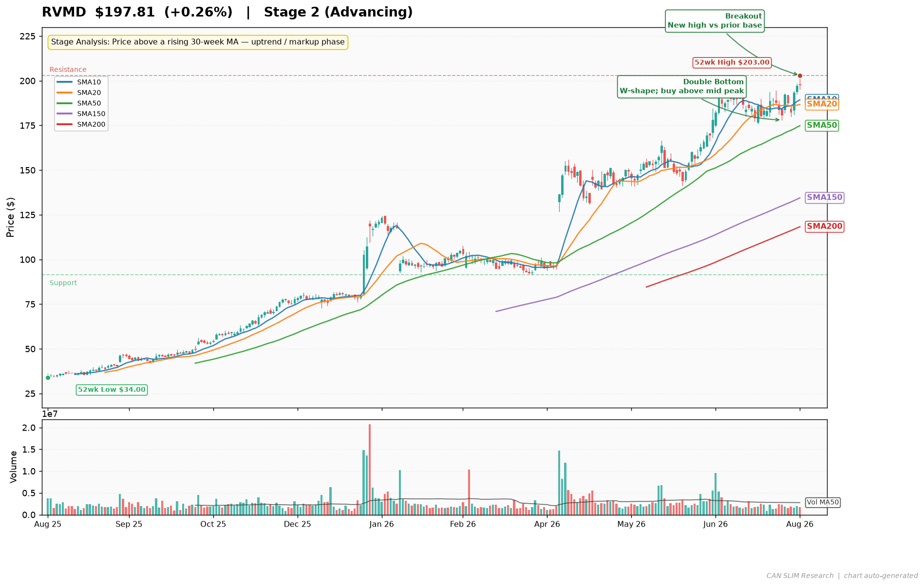This screenshot has height=586, width=924.
Task: Click the RVMD $197.81 chart title
Action: click(227, 13)
